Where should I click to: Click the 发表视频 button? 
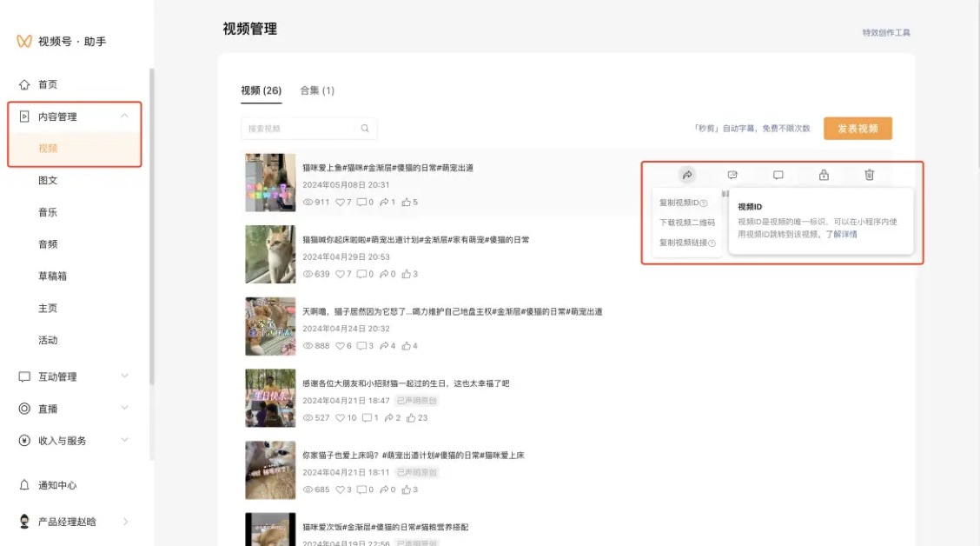[x=857, y=128]
